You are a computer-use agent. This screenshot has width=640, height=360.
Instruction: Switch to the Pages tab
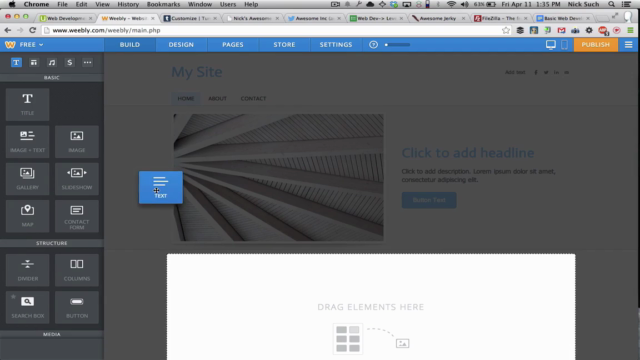point(233,44)
